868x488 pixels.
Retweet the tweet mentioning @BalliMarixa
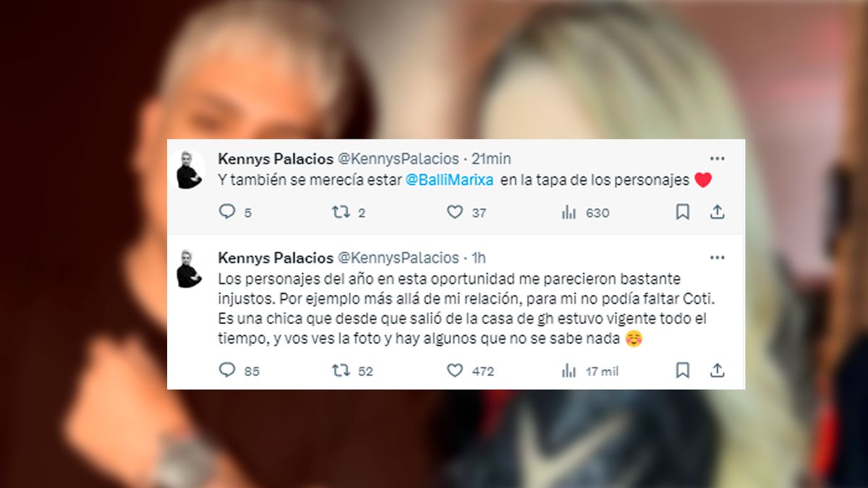point(340,212)
